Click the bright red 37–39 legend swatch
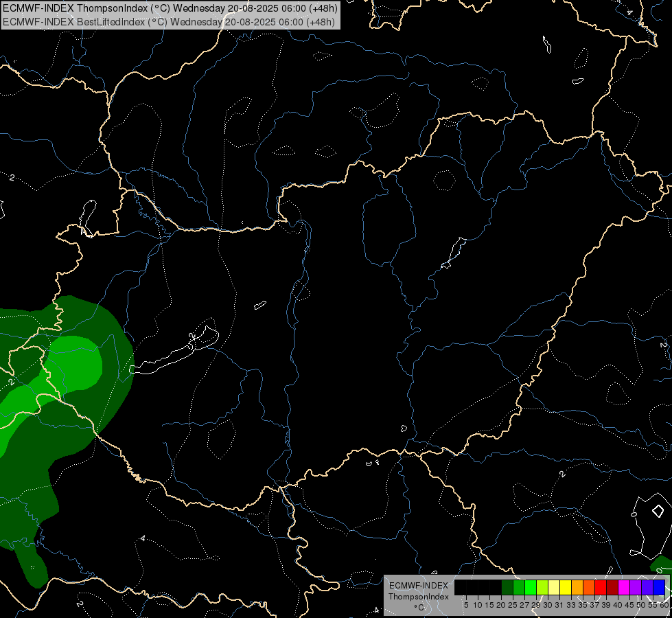Screen dimensions: 672x618 coord(601,587)
